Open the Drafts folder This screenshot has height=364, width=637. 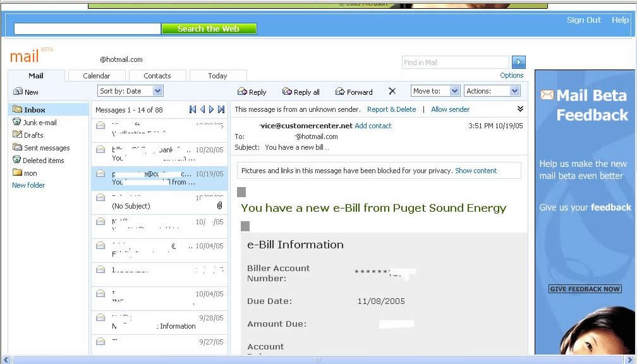pos(28,135)
